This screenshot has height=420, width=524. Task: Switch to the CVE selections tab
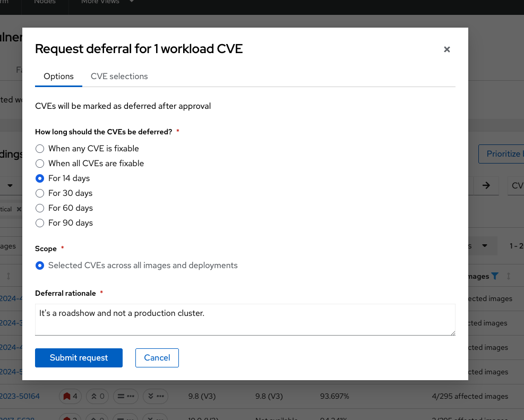pos(119,76)
